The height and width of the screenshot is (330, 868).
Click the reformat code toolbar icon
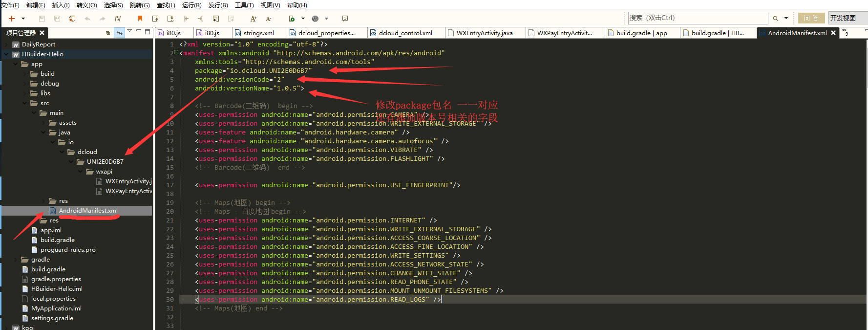[x=118, y=19]
